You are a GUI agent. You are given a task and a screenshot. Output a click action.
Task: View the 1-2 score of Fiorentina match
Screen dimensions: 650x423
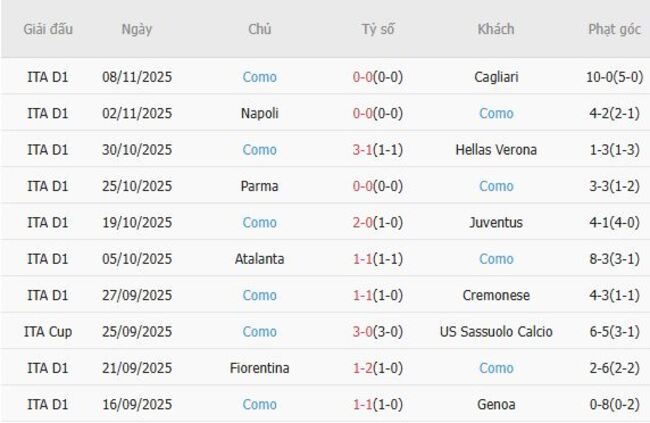(x=365, y=368)
